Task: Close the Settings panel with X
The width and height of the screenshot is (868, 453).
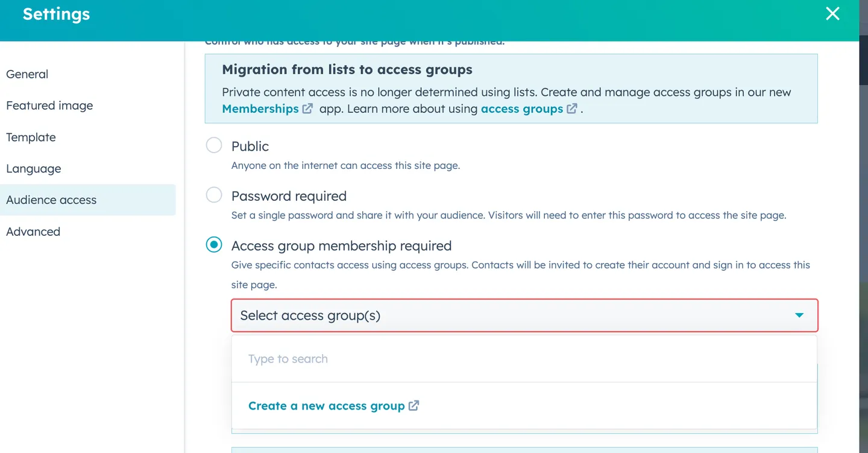Action: pos(832,14)
